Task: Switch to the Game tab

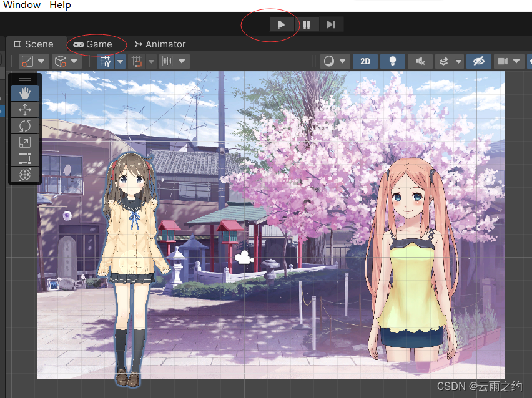Action: (x=93, y=44)
